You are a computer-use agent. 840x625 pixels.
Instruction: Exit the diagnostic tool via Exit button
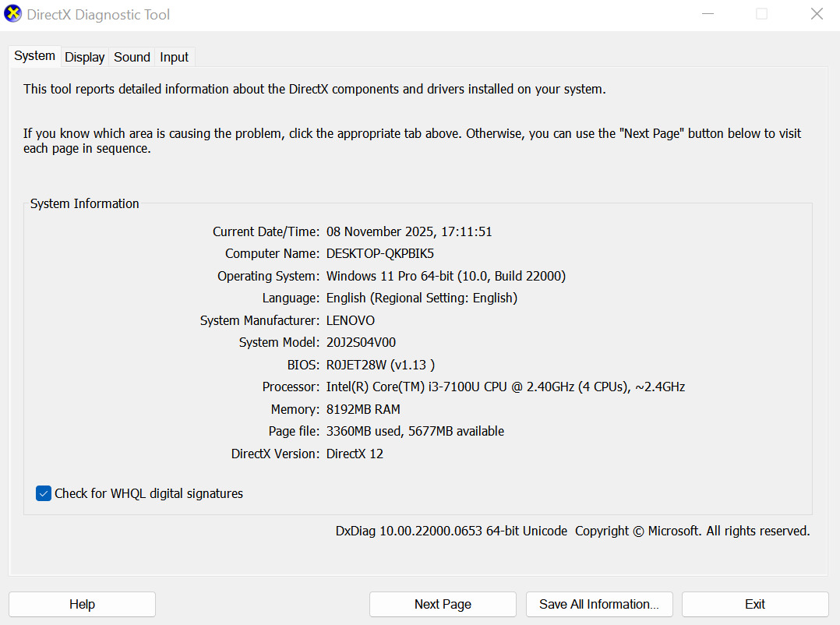[x=755, y=604]
